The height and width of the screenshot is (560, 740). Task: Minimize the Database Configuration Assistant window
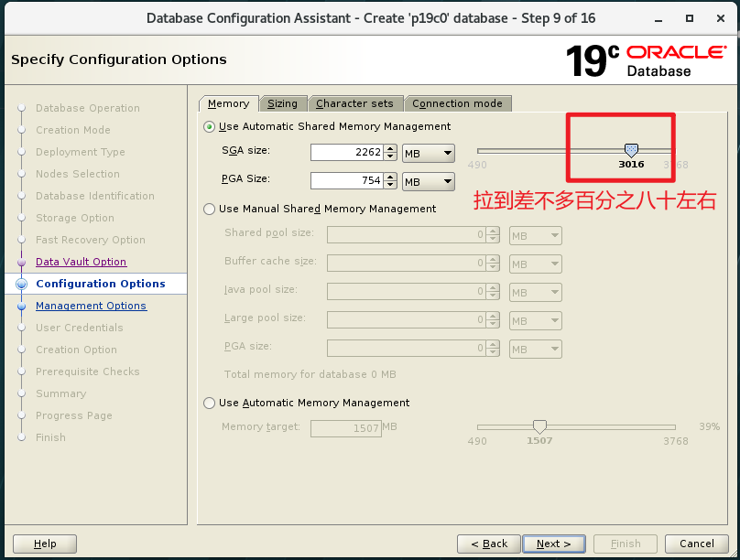click(x=658, y=19)
